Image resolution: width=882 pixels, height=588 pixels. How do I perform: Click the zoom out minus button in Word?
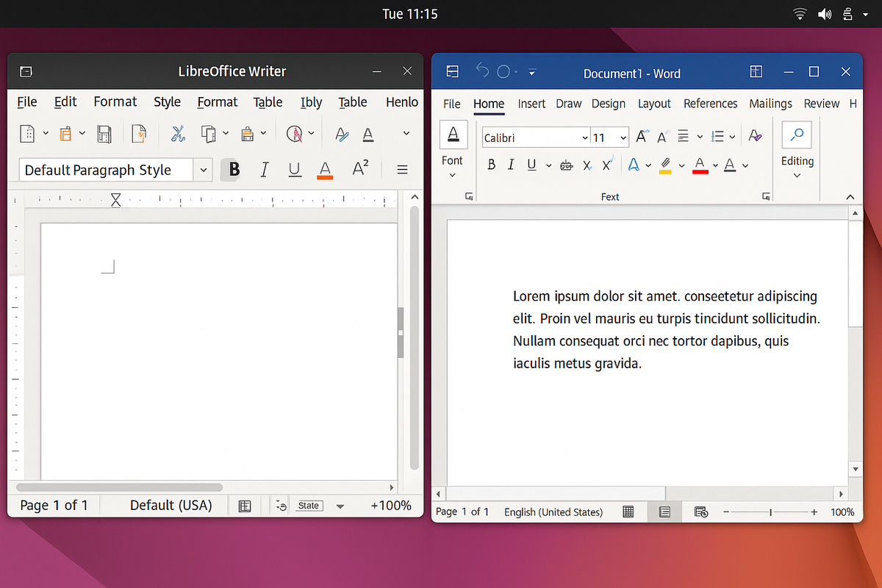coord(726,512)
